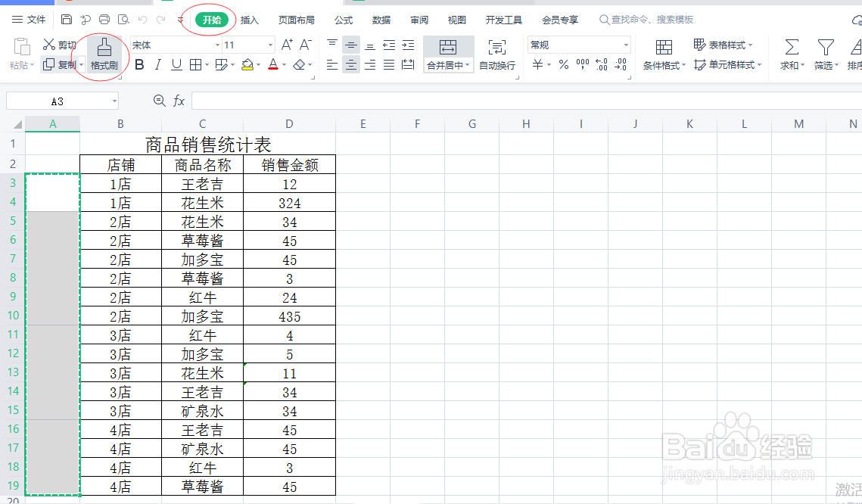
Task: Expand the Paste (粘贴) dropdown arrow
Action: pos(32,65)
